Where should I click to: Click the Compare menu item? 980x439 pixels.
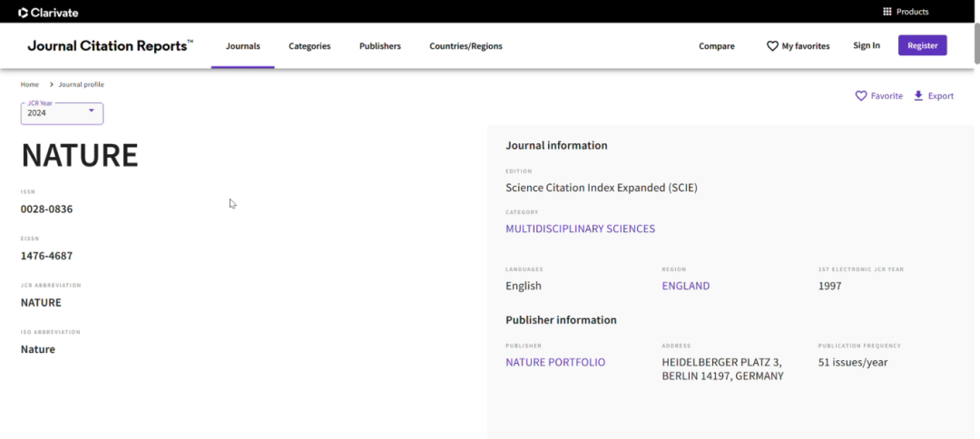tap(717, 45)
